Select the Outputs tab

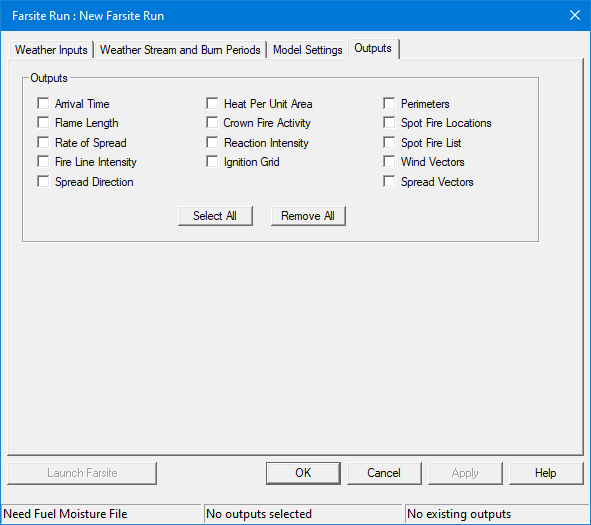coord(373,48)
